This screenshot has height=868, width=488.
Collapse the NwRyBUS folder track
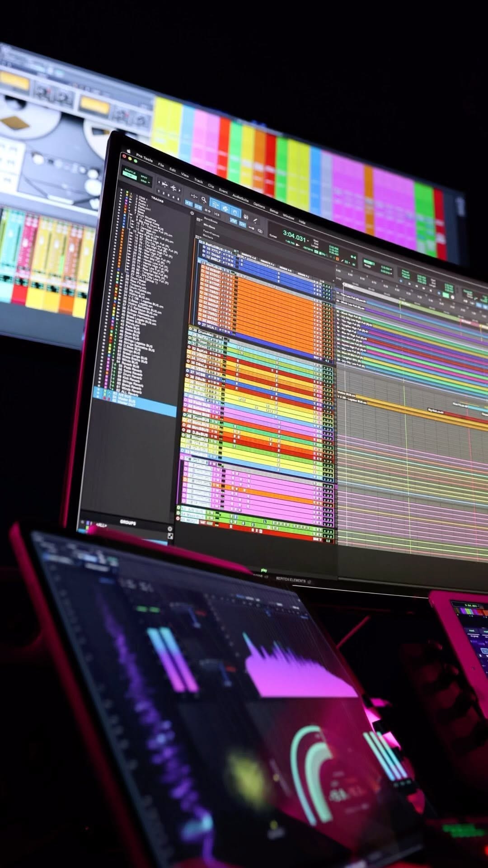(x=199, y=261)
